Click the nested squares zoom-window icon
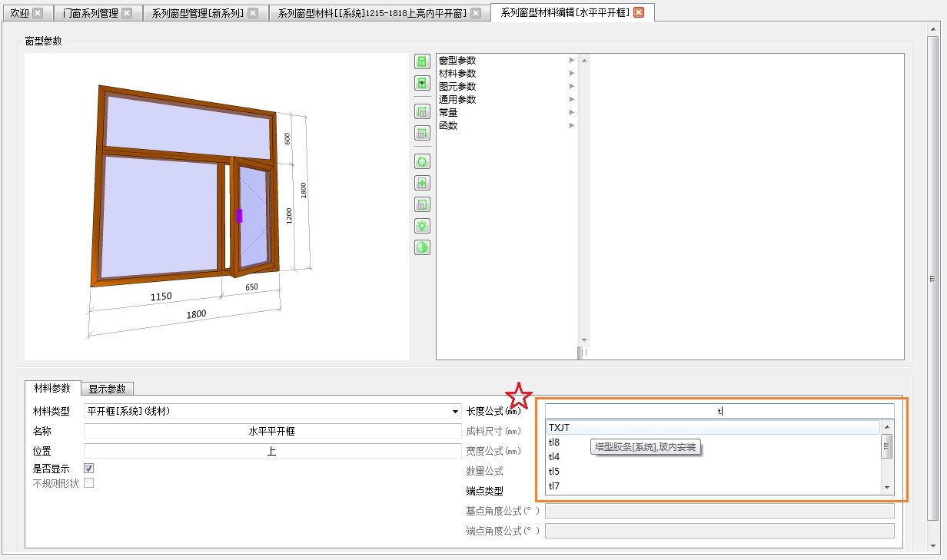 [x=422, y=204]
